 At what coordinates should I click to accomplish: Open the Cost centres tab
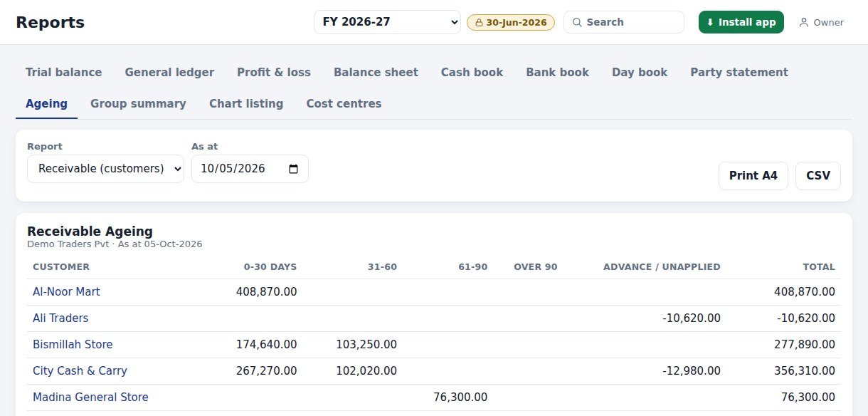tap(344, 103)
